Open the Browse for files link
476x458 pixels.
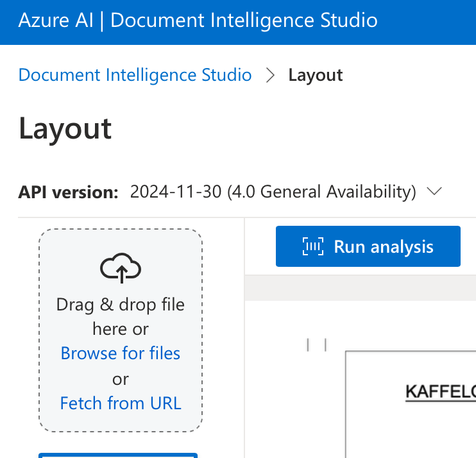[121, 353]
